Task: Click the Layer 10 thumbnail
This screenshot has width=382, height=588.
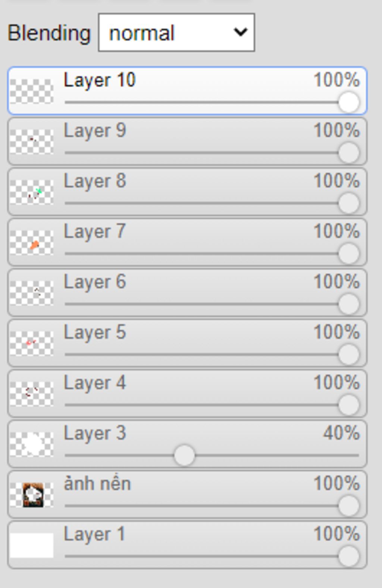Action: (x=31, y=91)
